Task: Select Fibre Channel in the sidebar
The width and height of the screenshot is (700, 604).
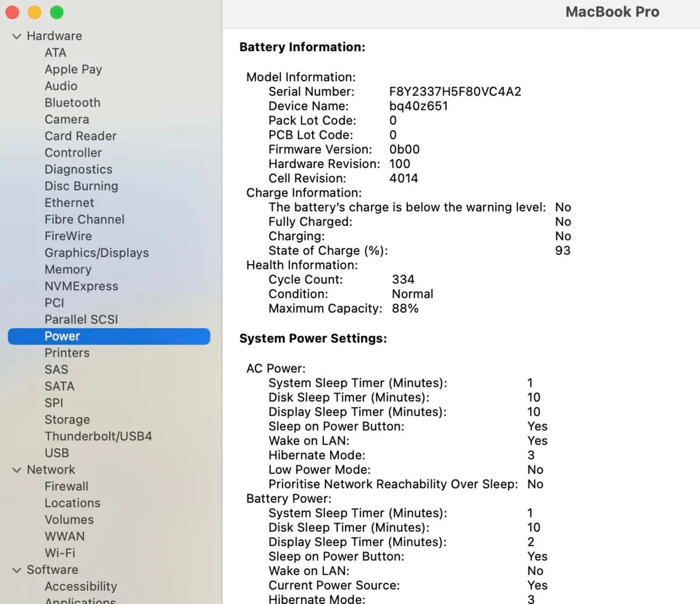Action: pyautogui.click(x=85, y=219)
